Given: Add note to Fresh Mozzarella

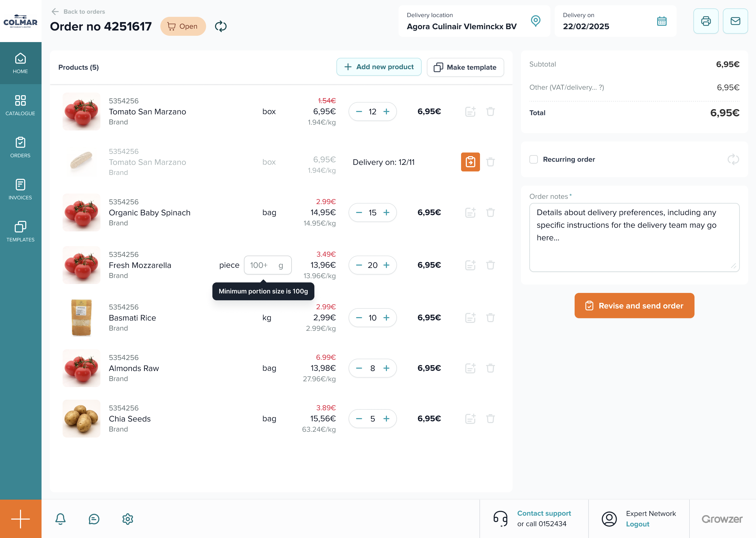Looking at the screenshot, I should [470, 265].
